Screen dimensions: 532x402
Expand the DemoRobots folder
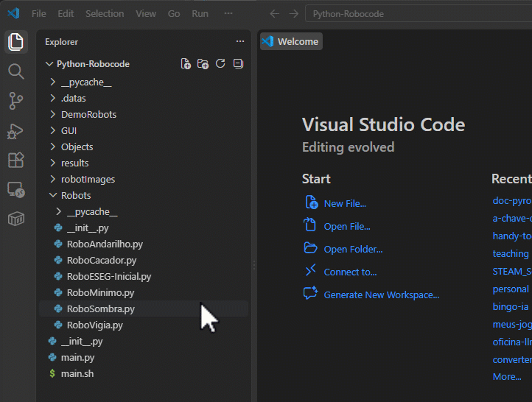[x=52, y=114]
